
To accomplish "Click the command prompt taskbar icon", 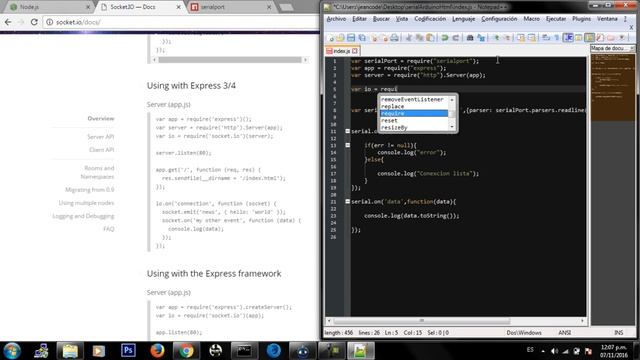I will [x=244, y=350].
